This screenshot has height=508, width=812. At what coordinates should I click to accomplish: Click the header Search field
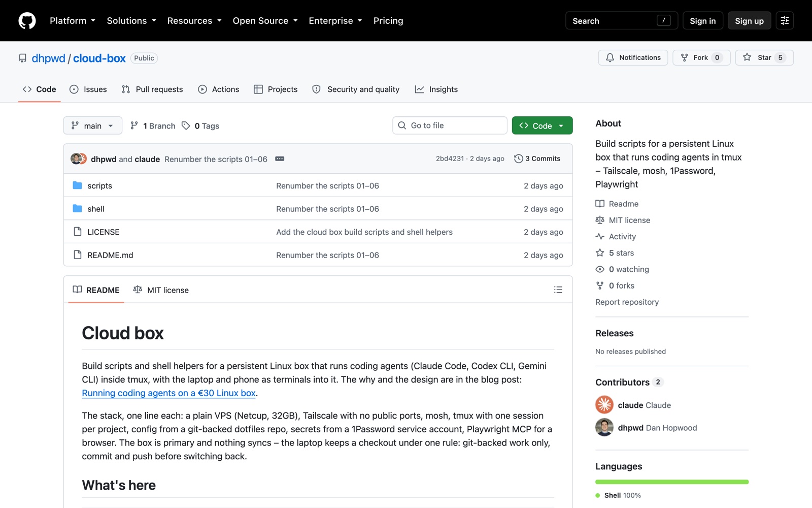(622, 21)
